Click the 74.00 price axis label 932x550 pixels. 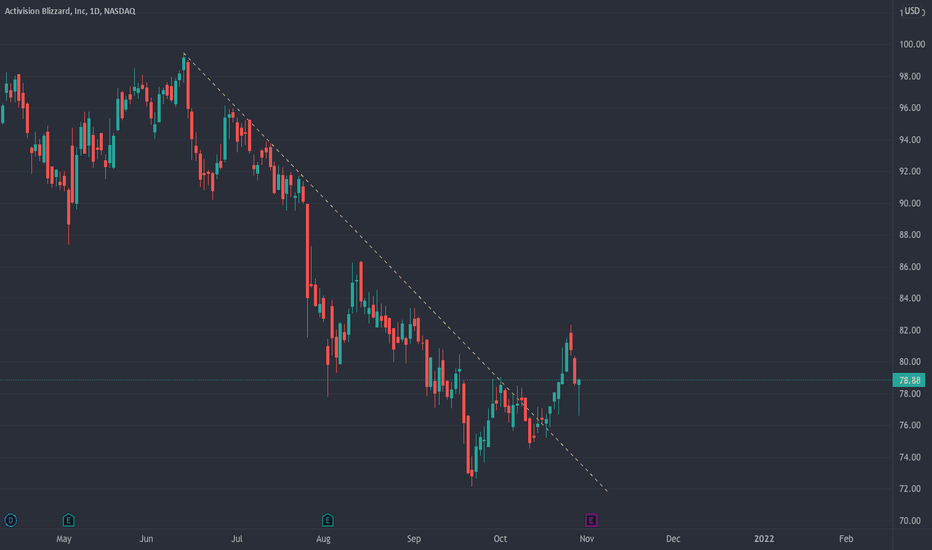tap(910, 457)
